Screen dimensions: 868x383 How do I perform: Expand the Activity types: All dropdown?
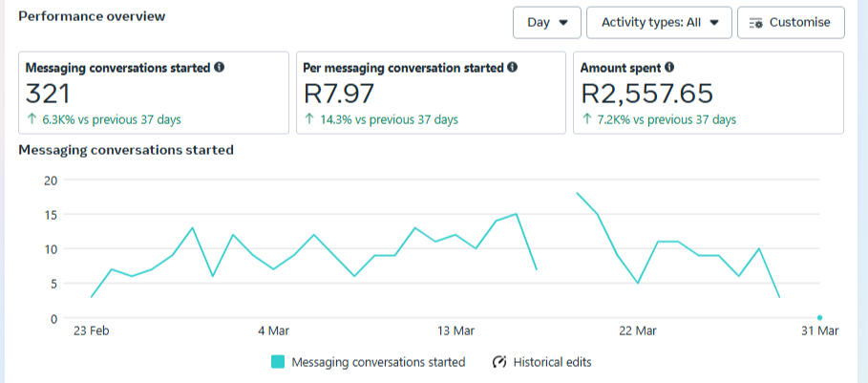point(659,23)
